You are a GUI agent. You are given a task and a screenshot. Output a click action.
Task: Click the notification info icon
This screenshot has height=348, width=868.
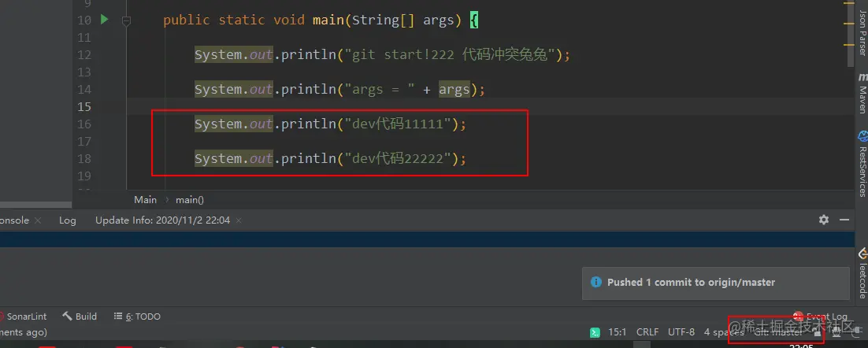(x=596, y=282)
